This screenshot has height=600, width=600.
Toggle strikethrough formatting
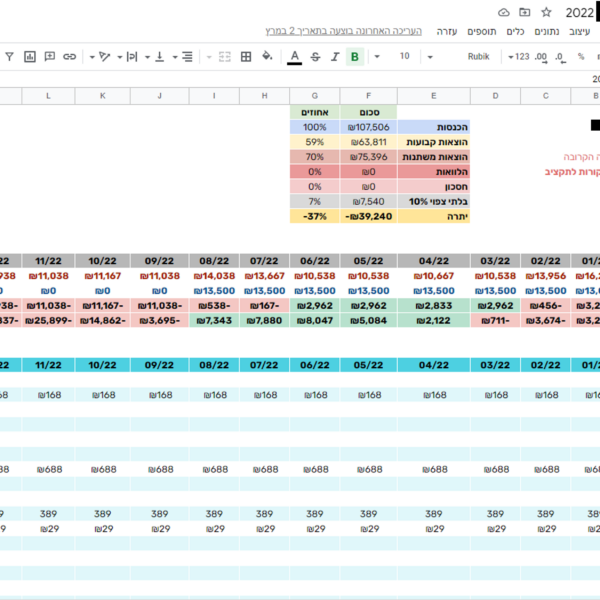(x=315, y=57)
